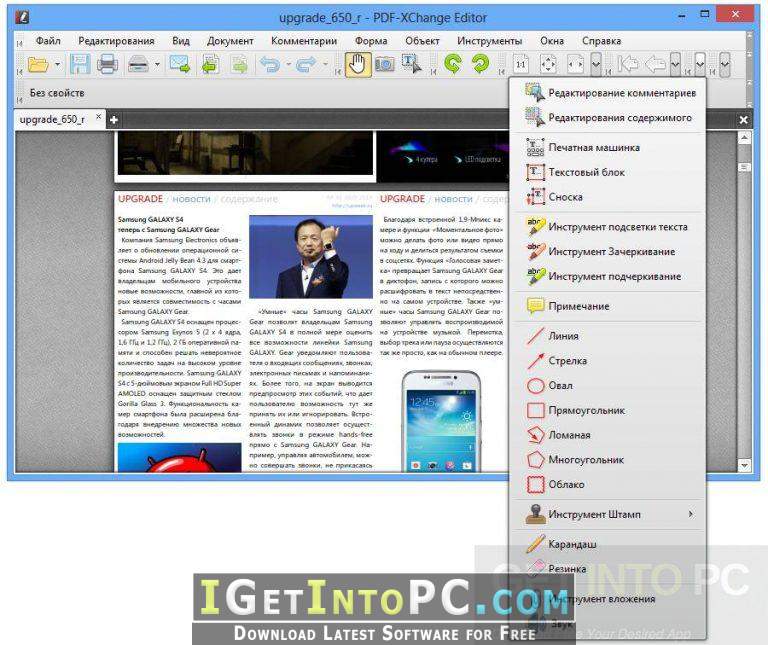Open the dropdown arrow beside the Open folder icon

[57, 65]
